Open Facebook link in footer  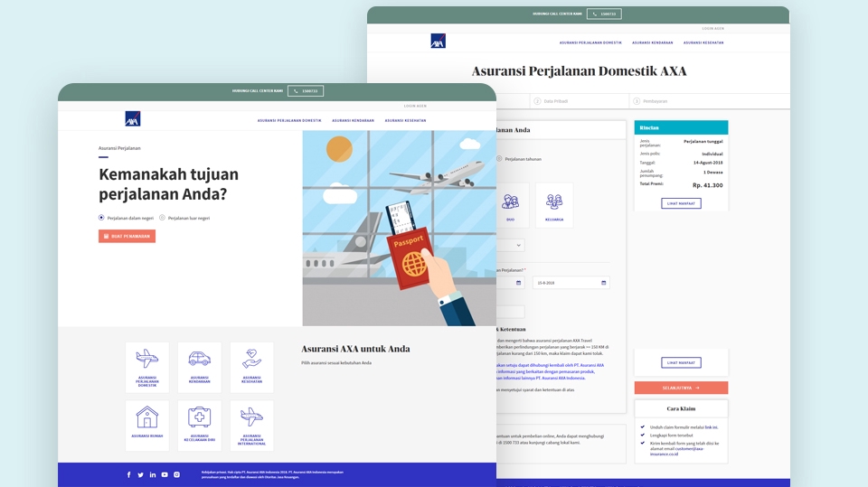129,475
